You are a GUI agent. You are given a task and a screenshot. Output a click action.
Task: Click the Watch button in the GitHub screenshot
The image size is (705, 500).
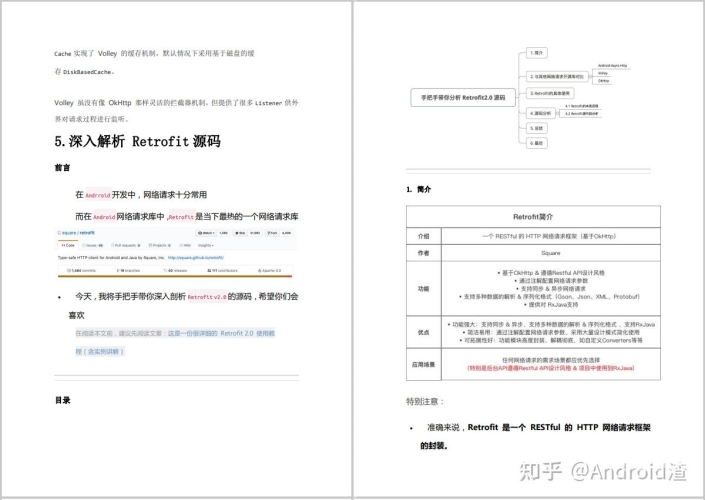click(x=206, y=233)
